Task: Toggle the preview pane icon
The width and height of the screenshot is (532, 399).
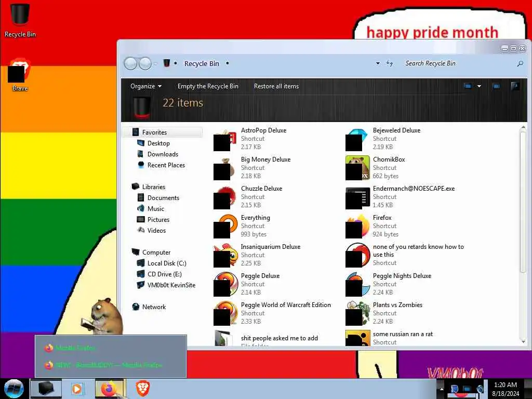Action: (x=496, y=86)
